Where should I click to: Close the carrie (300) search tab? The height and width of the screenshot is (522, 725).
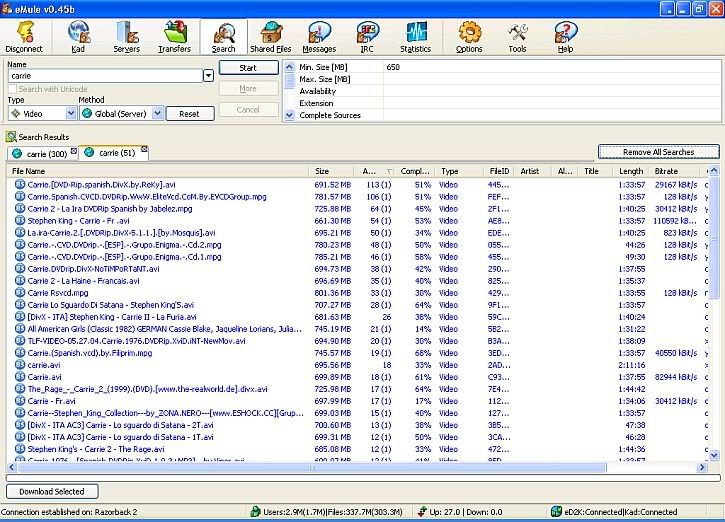[x=74, y=151]
